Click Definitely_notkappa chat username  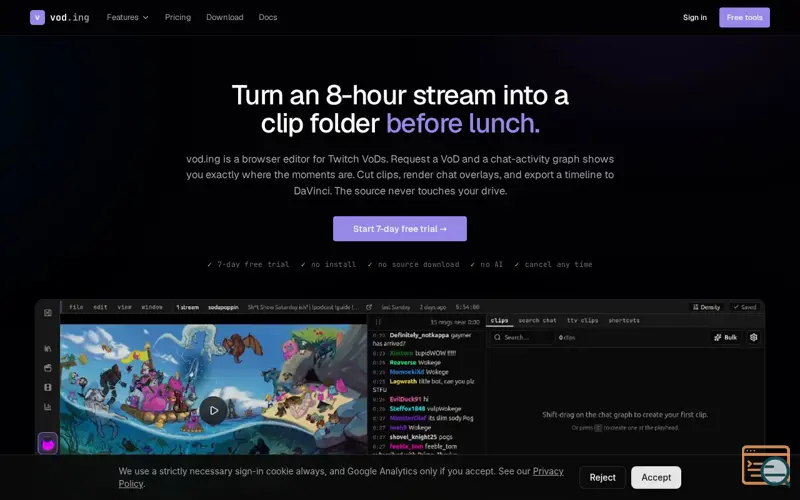(419, 335)
